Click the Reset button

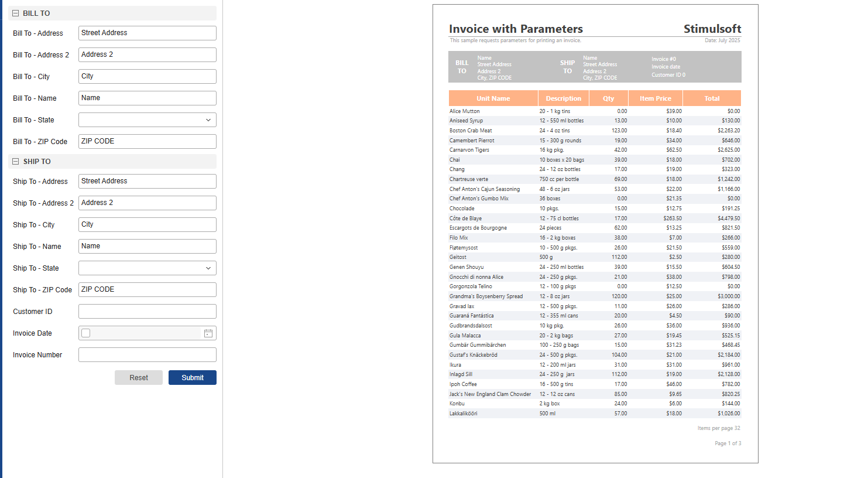(139, 378)
